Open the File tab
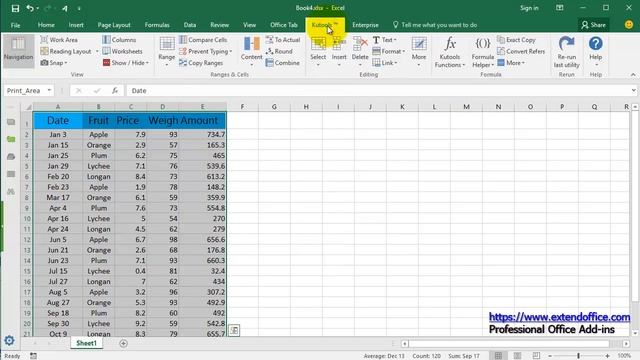Image resolution: width=640 pixels, height=360 pixels. pos(16,25)
